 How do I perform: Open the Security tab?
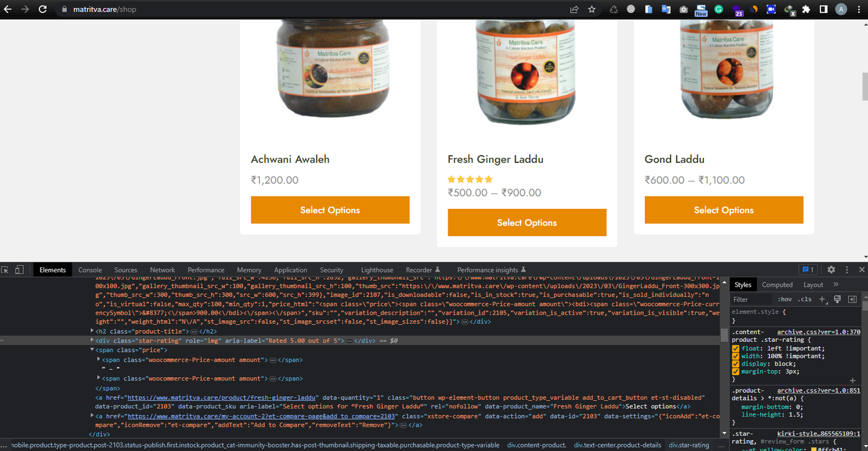332,270
